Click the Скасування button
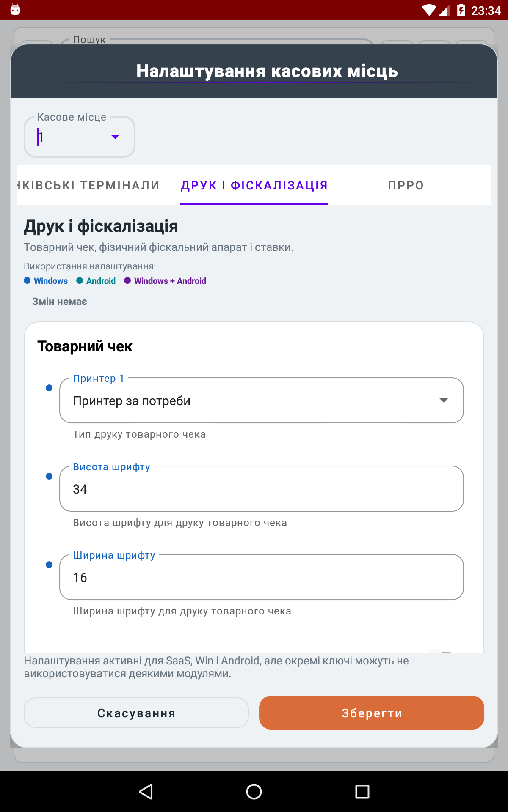The image size is (508, 812). [136, 713]
